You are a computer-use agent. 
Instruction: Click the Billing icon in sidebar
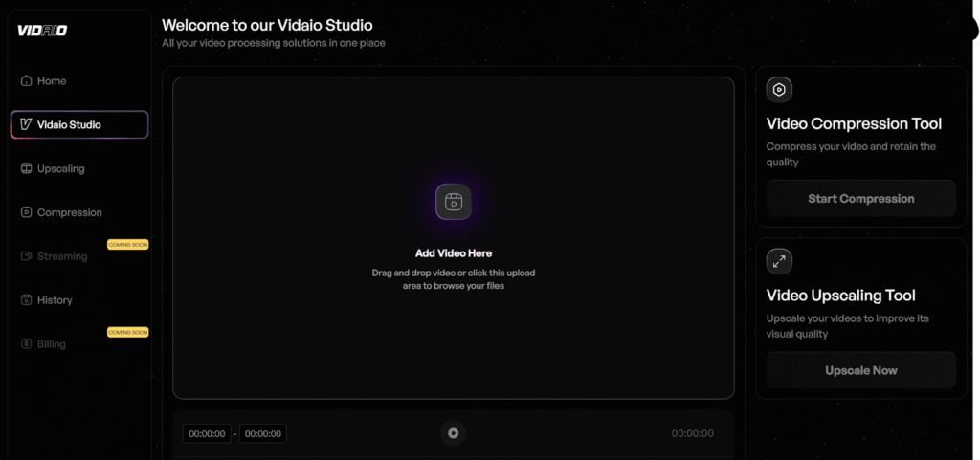(x=27, y=344)
